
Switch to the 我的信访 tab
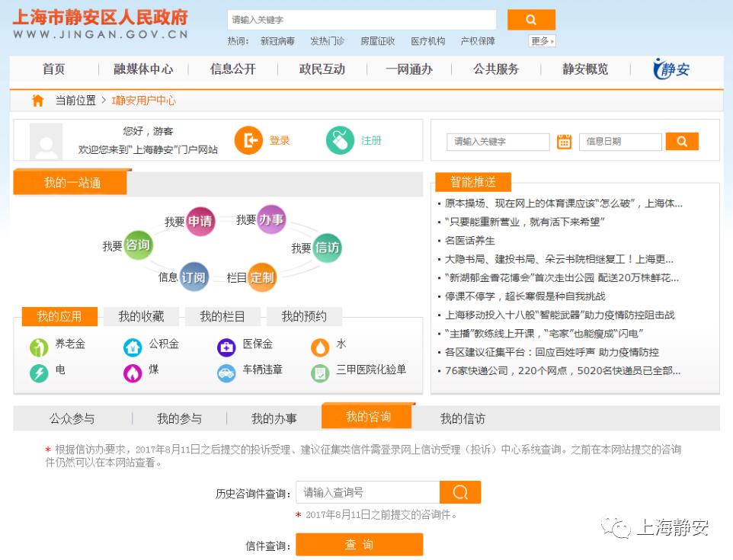tap(462, 417)
